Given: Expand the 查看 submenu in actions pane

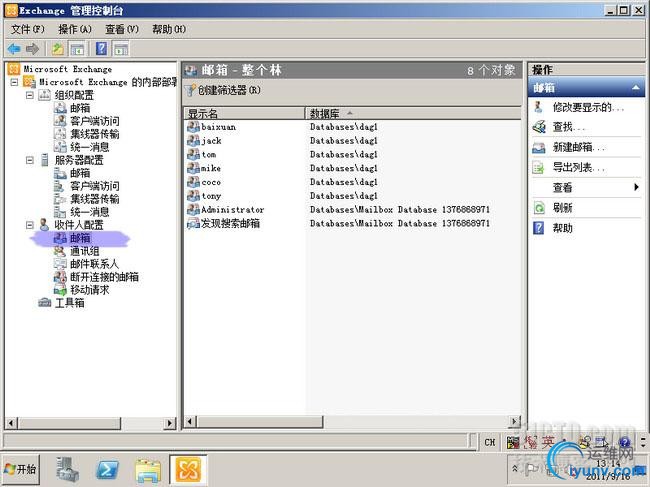Looking at the screenshot, I should coord(587,187).
